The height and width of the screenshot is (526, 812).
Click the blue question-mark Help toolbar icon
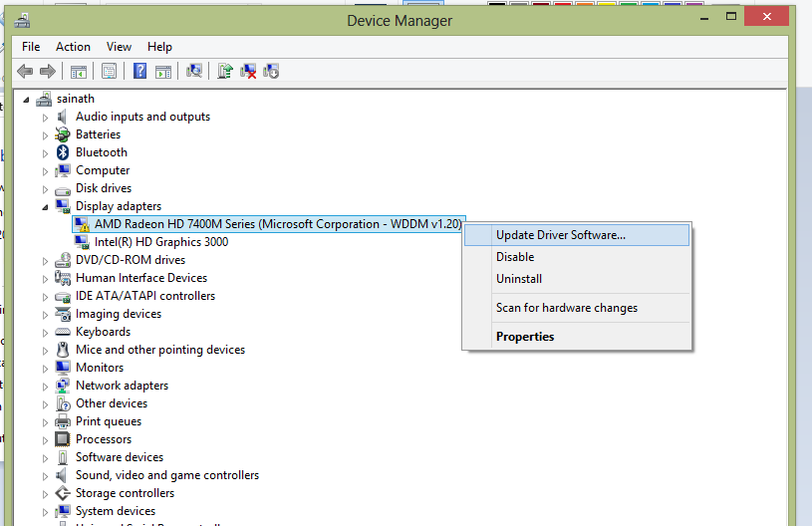point(139,71)
